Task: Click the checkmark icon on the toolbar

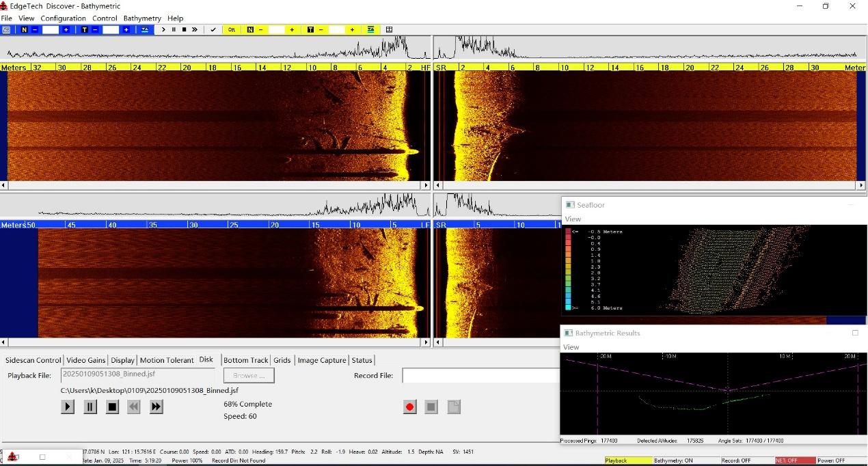Action: coord(214,29)
